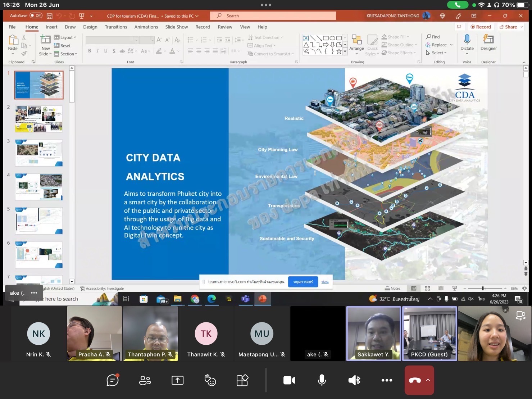Toggle the Notes pane in status bar
532x399 pixels.
[393, 289]
